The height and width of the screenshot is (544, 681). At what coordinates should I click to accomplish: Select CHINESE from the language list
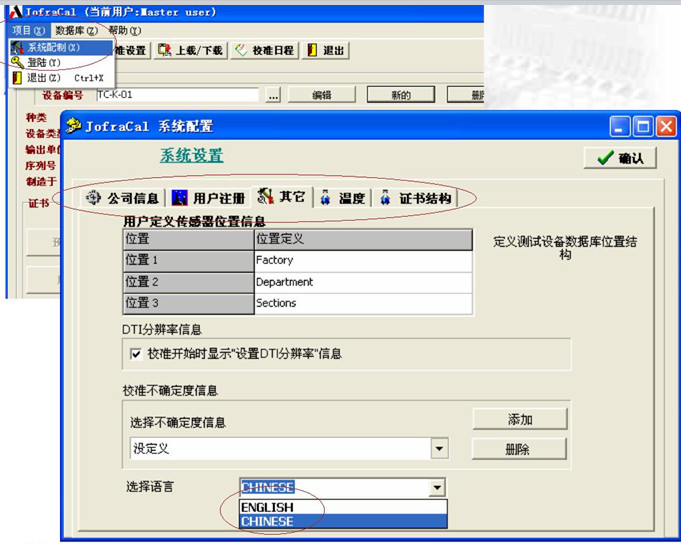pos(343,521)
